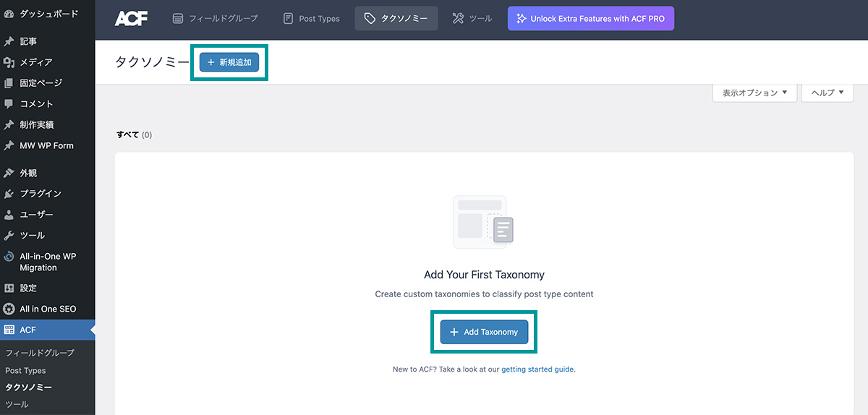Image resolution: width=868 pixels, height=415 pixels.
Task: Open the ツール tab in ACF header
Action: 472,19
